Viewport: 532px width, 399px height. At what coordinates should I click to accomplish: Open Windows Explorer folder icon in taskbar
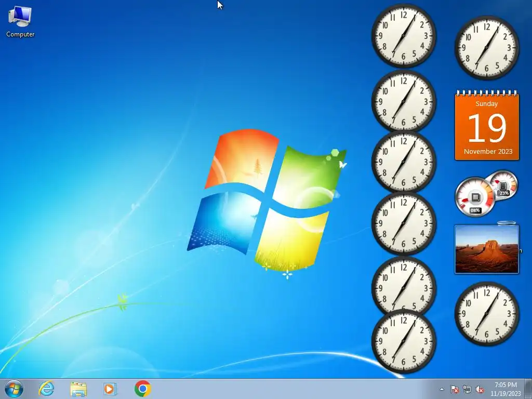pyautogui.click(x=78, y=389)
